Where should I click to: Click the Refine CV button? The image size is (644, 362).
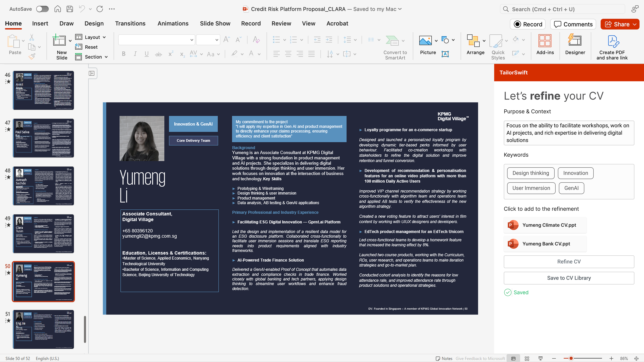click(x=569, y=262)
